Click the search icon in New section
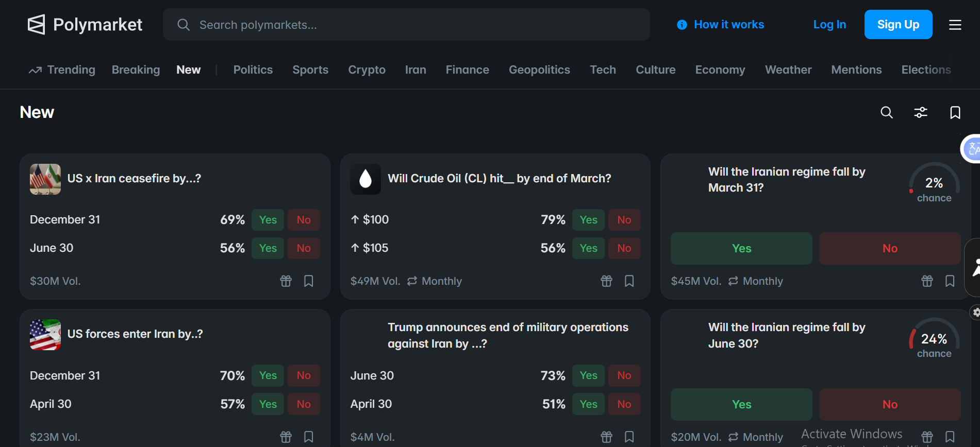980x447 pixels. click(886, 112)
